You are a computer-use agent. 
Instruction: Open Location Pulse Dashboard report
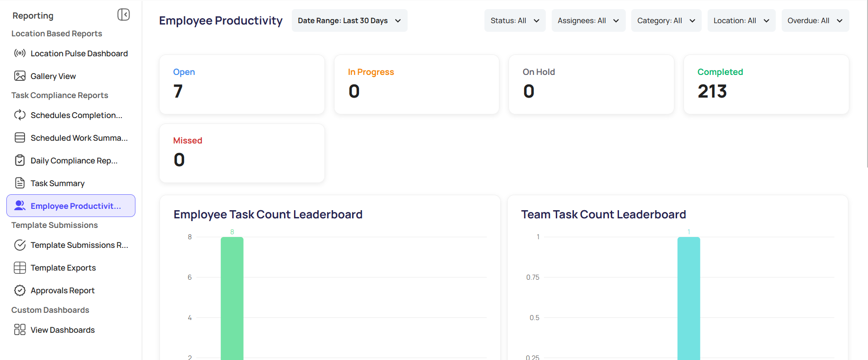[x=71, y=54]
